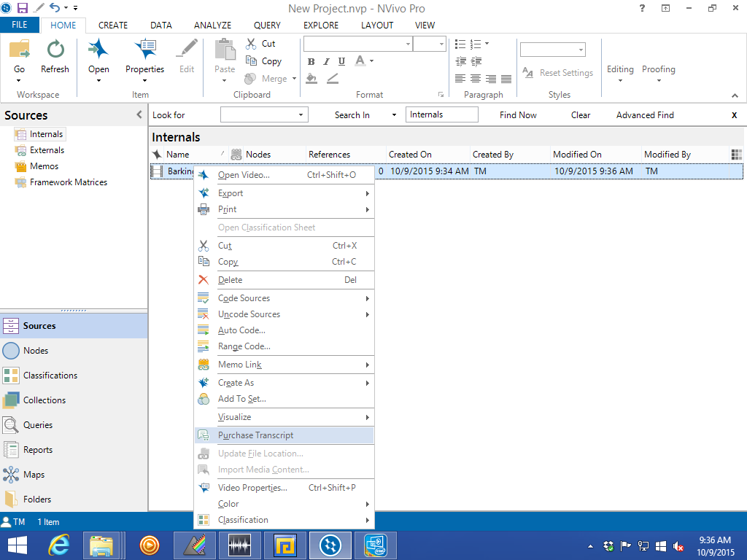The image size is (747, 560).
Task: Choose Purchase Transcript in context menu
Action: pos(255,435)
